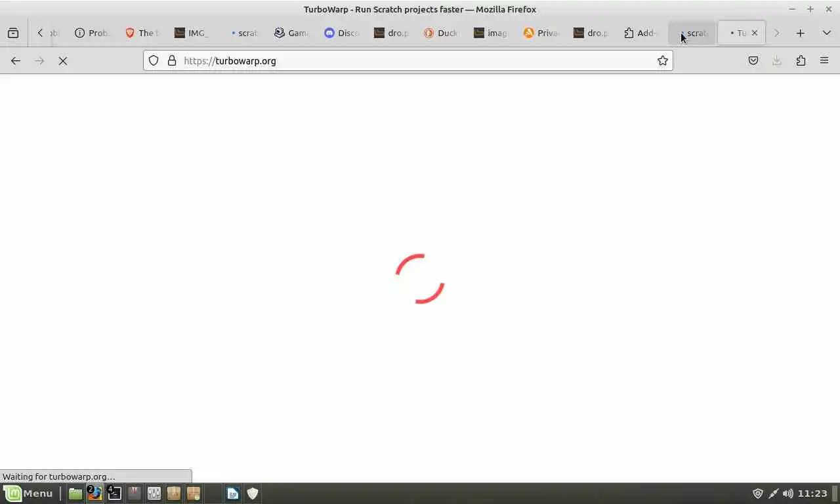Expand the list all tabs dropdown
The image size is (840, 504).
(x=826, y=33)
